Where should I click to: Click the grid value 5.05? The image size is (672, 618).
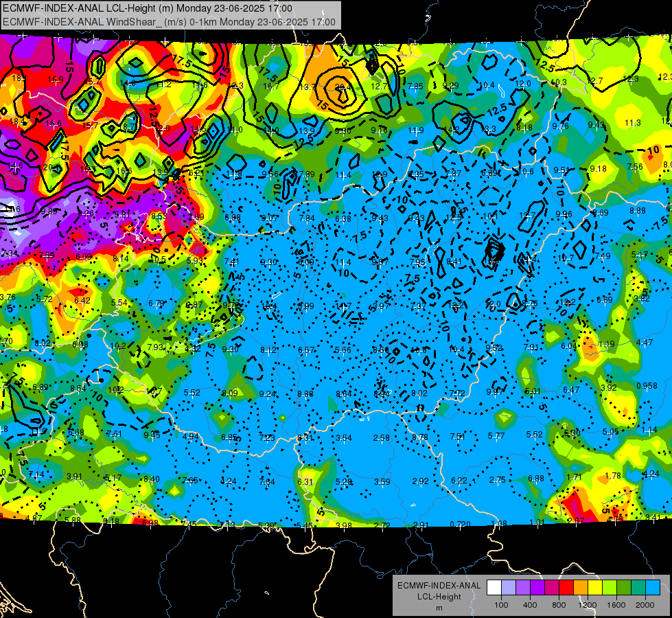[x=610, y=431]
